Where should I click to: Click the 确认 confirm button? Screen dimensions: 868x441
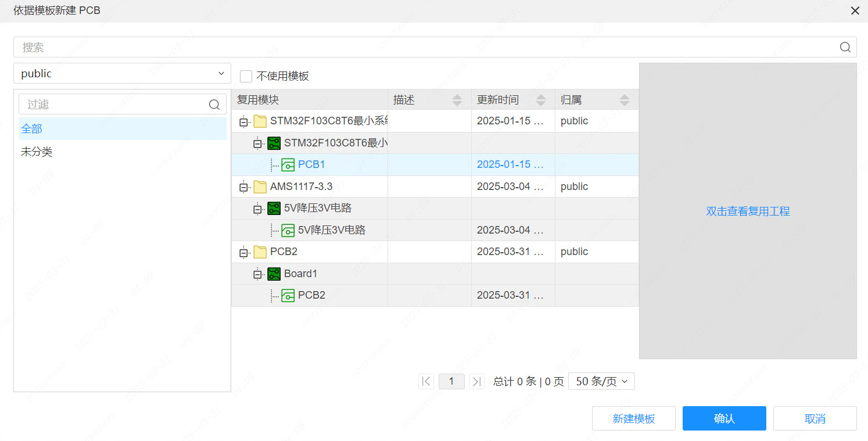(724, 418)
